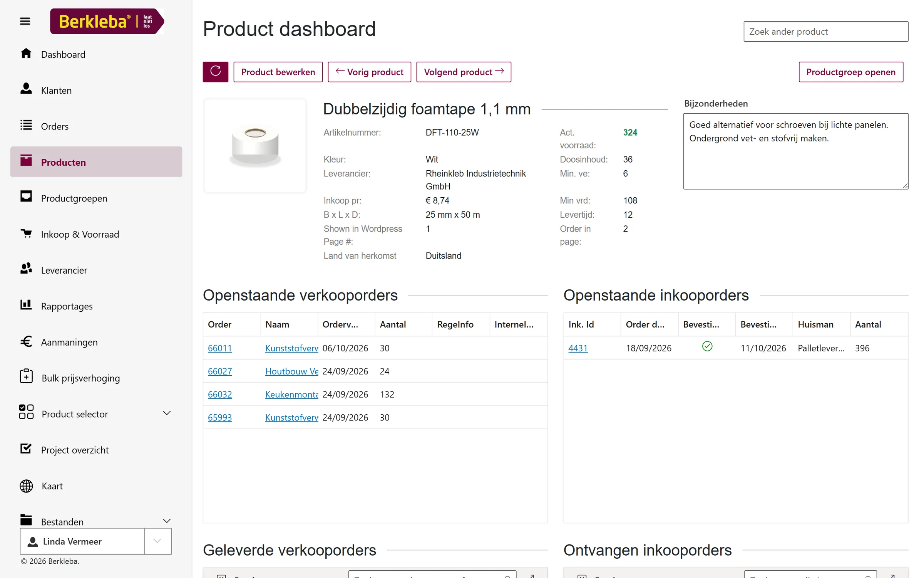Go to Rapportages in the sidebar
The image size is (924, 578).
[x=67, y=306]
